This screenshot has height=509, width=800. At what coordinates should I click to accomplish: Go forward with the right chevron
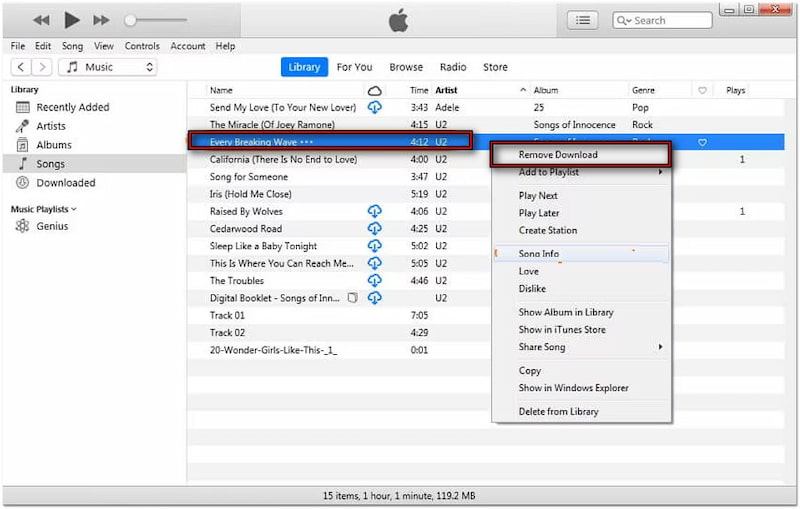[x=42, y=67]
